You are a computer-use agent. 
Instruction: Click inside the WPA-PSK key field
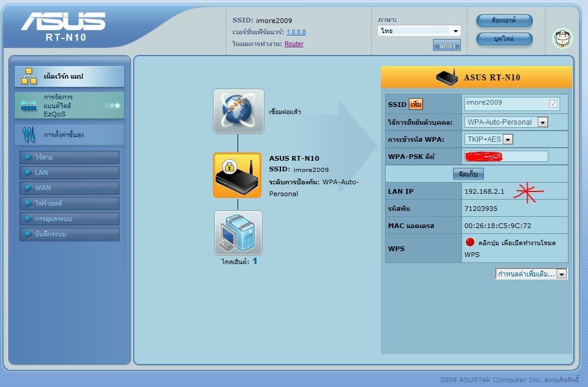[x=506, y=157]
